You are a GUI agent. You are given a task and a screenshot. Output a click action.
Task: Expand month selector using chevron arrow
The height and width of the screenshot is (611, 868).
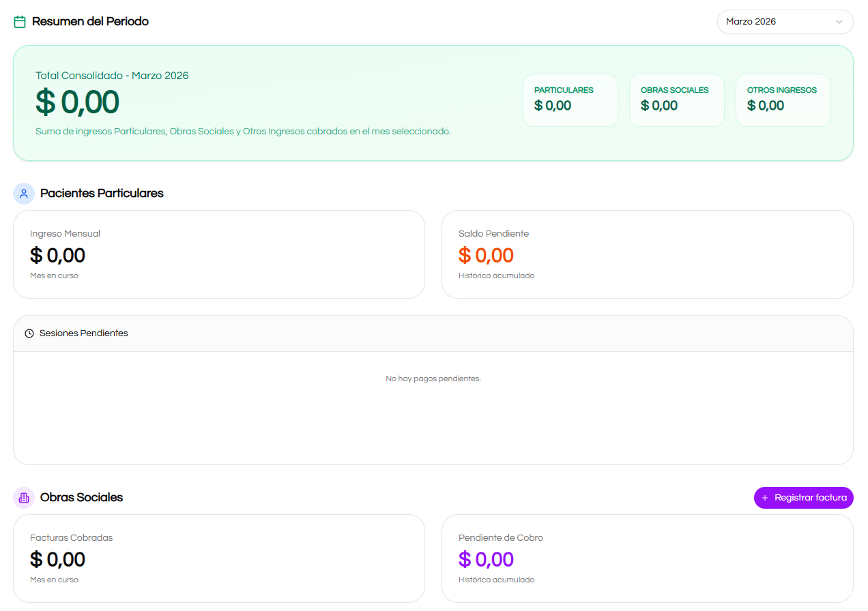click(x=839, y=22)
